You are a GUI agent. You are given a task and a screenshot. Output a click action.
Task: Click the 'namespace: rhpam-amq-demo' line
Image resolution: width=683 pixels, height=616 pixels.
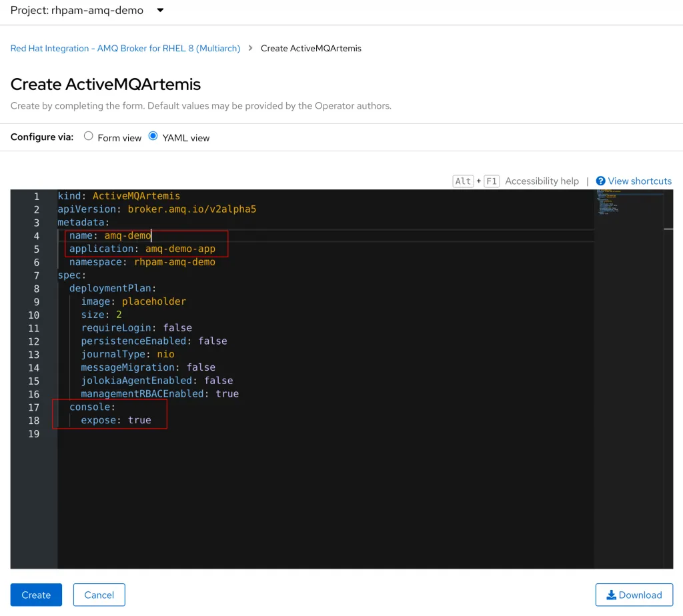pos(143,262)
